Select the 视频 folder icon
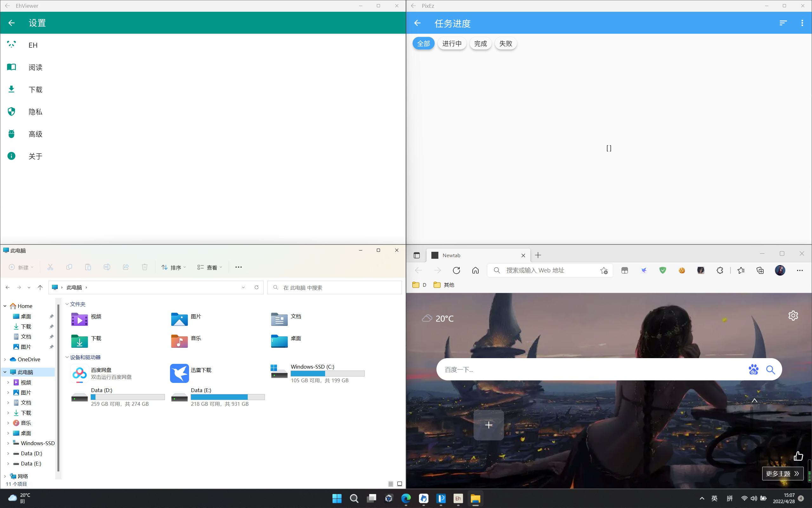The height and width of the screenshot is (508, 812). tap(80, 319)
